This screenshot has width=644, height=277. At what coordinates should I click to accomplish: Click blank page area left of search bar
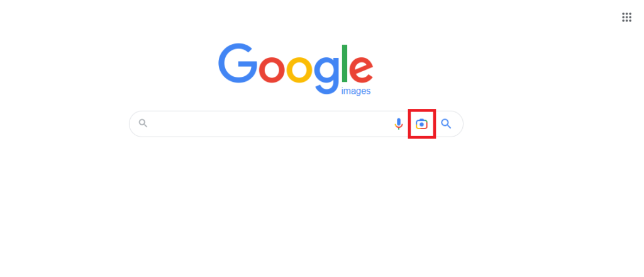(62, 123)
